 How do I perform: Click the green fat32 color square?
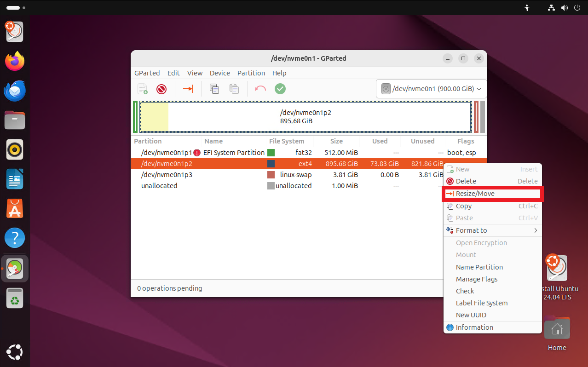(271, 153)
